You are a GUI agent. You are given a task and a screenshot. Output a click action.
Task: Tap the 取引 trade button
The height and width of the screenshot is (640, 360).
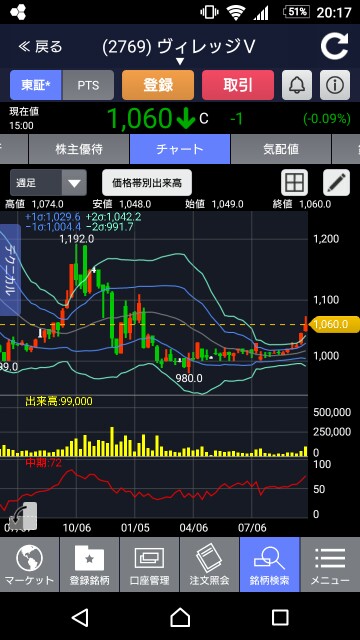click(x=238, y=85)
